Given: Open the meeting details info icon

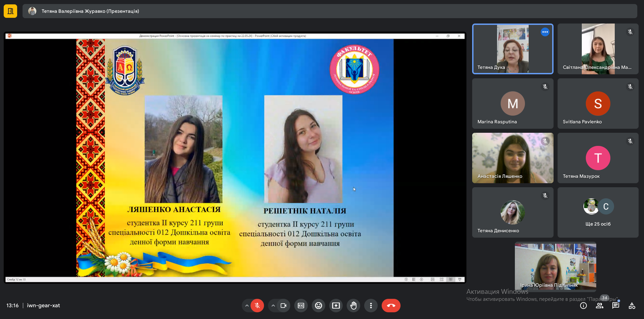Looking at the screenshot, I should [583, 306].
